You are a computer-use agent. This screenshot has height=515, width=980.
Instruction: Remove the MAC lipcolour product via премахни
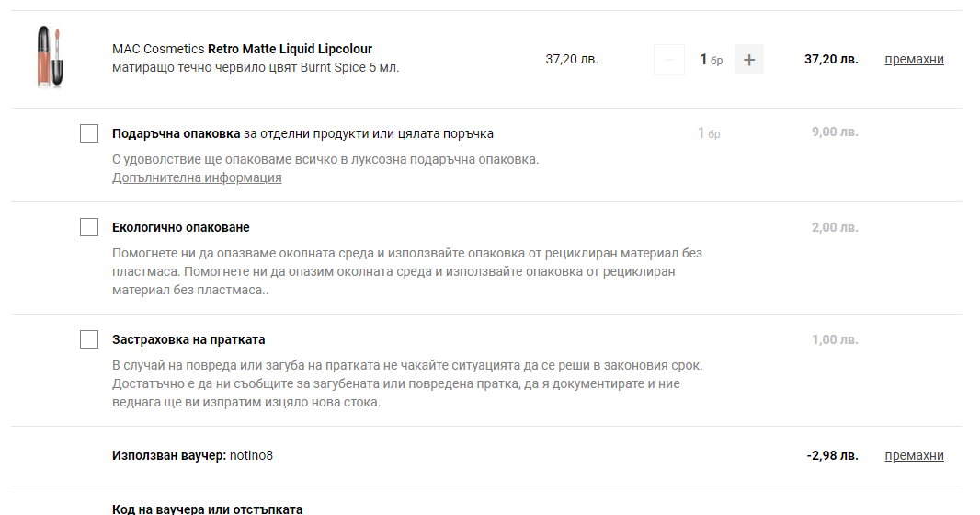pos(914,60)
